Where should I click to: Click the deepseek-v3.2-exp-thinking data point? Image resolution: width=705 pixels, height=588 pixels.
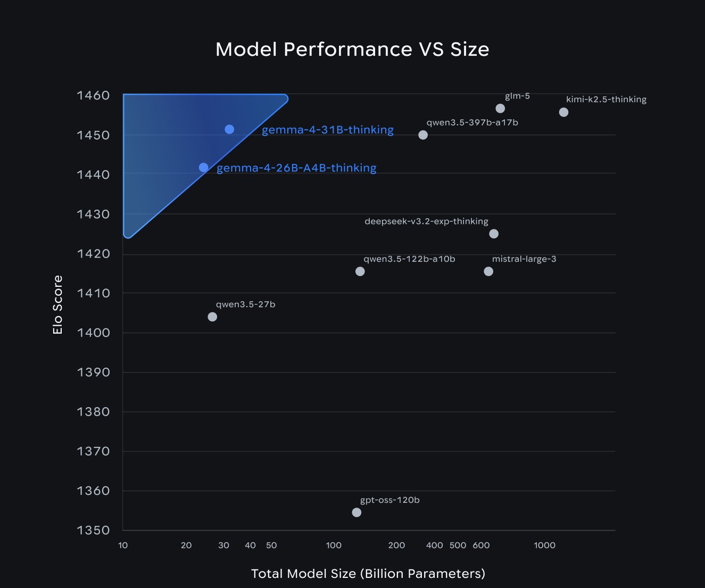[494, 234]
